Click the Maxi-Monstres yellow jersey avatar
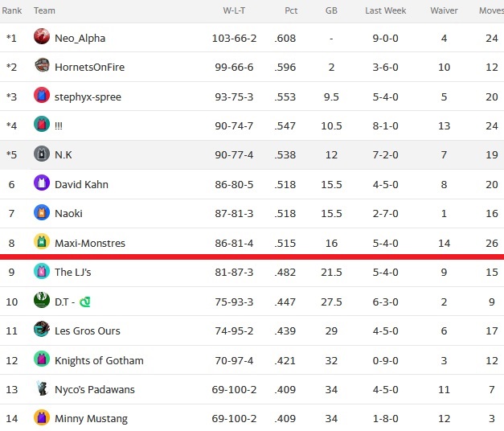504x431 pixels. pyautogui.click(x=42, y=241)
